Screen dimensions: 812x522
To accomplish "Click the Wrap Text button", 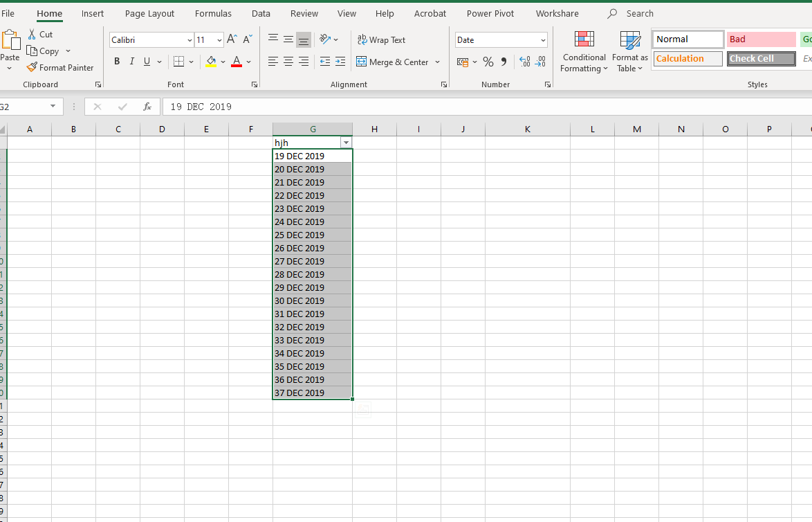I will [381, 40].
